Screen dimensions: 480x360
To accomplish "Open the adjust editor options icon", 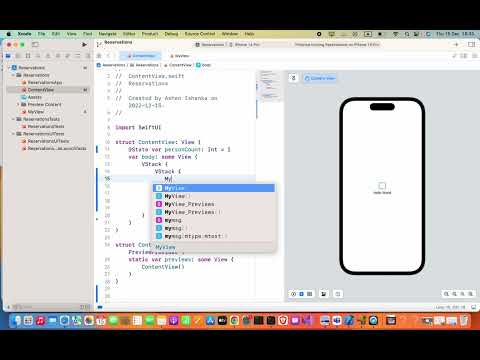I will (x=464, y=56).
